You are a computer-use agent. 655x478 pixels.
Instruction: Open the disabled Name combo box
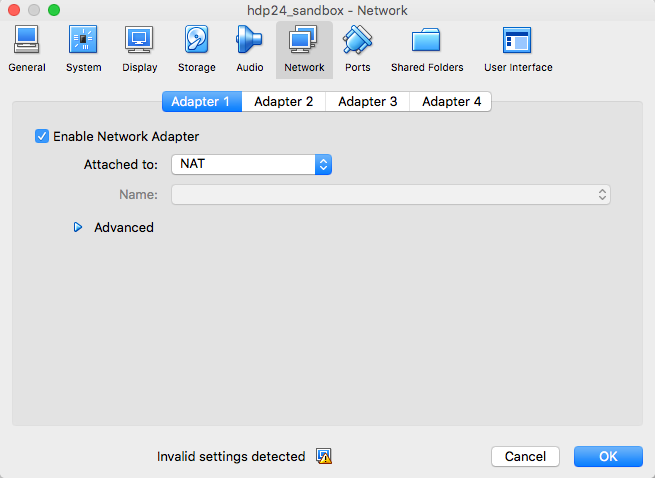point(391,194)
